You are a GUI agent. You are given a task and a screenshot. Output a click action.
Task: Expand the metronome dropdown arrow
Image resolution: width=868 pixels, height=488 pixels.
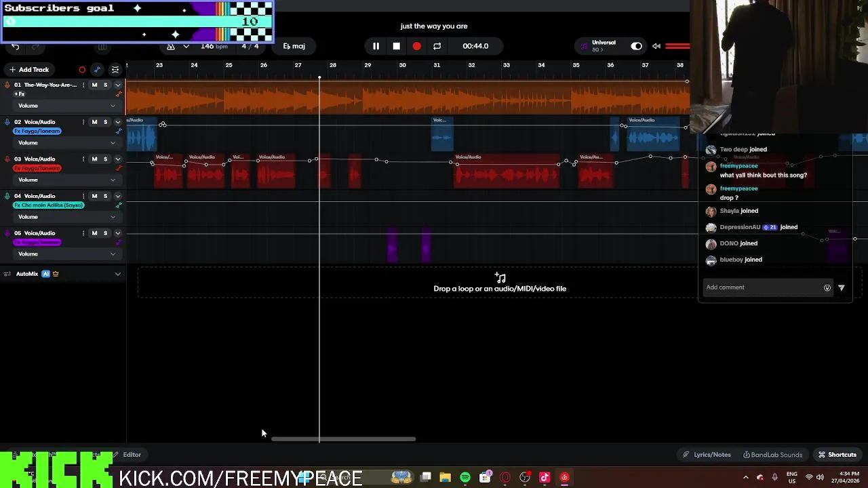coord(186,46)
